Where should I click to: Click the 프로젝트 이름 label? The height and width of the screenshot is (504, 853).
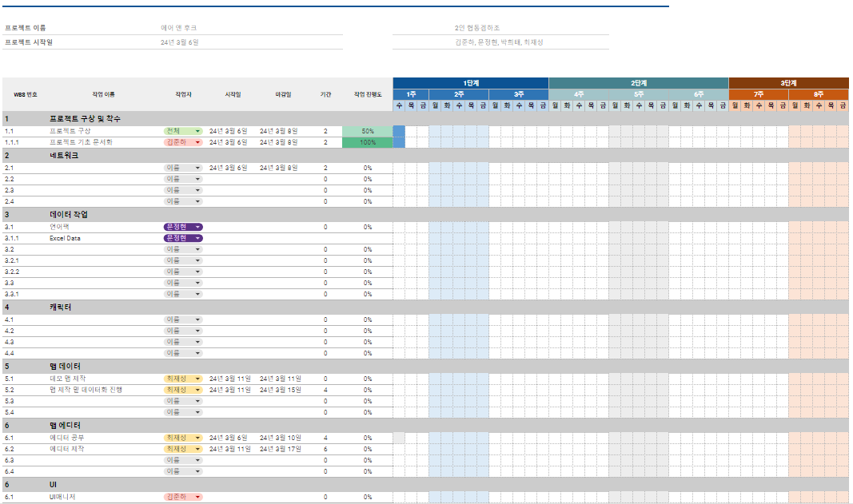coord(25,28)
